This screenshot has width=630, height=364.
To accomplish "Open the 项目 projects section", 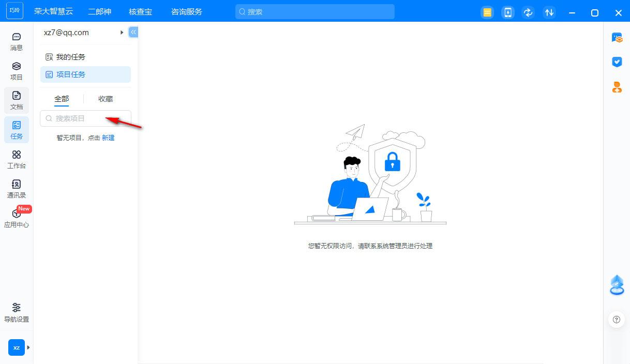I will click(x=17, y=71).
